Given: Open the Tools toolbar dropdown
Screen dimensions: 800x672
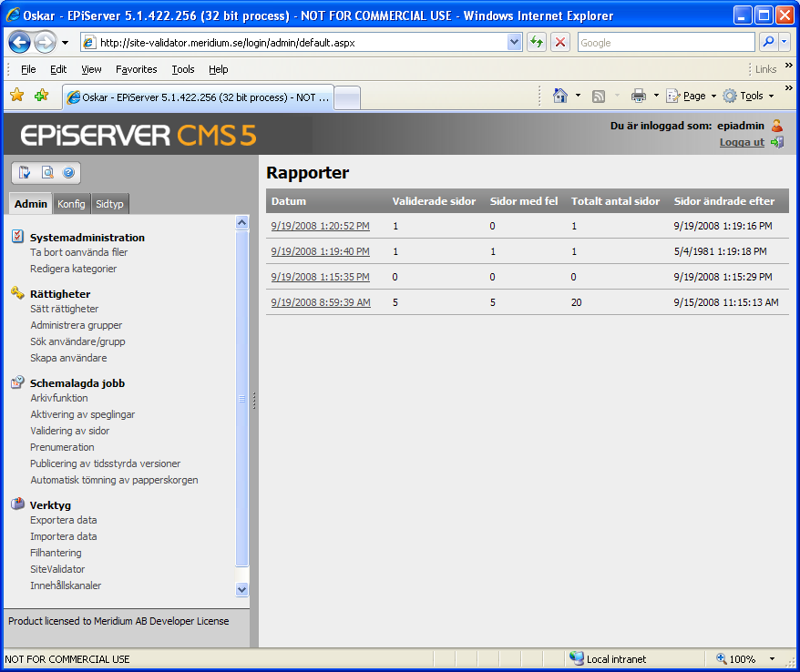Looking at the screenshot, I should (748, 96).
